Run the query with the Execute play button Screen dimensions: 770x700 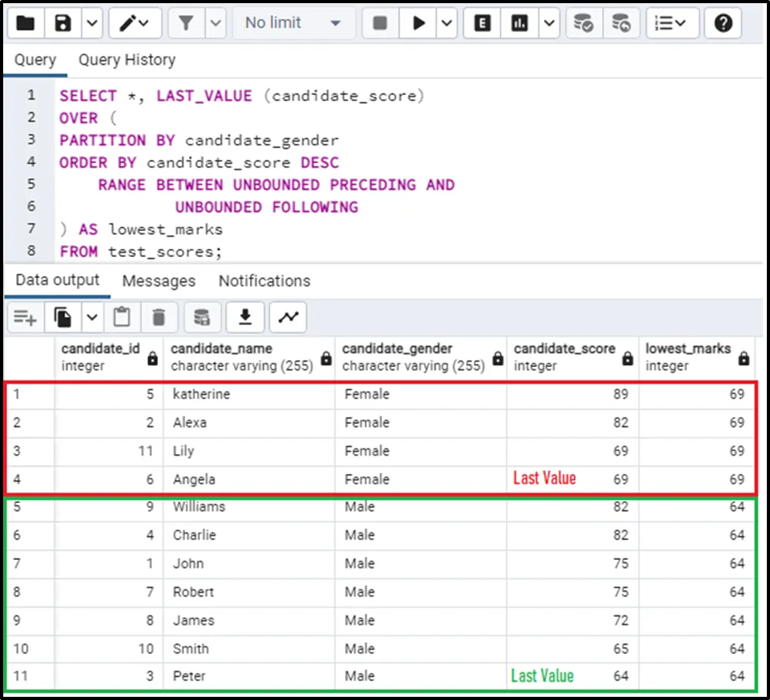point(418,24)
